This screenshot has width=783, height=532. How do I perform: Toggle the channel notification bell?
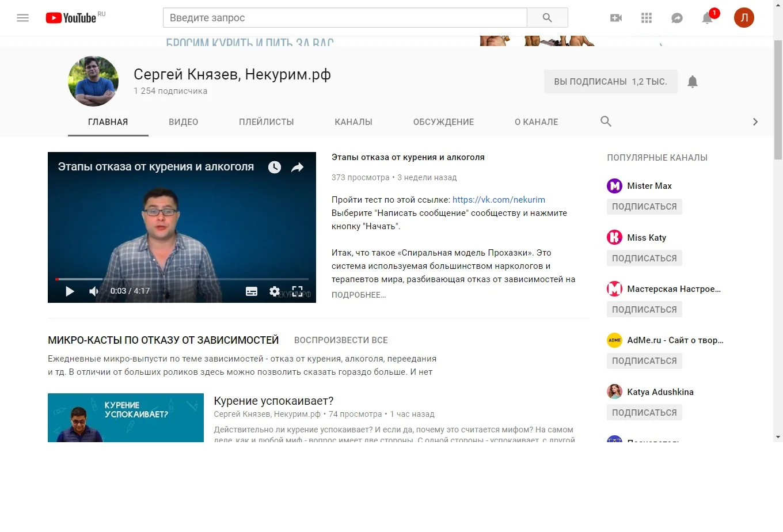pos(693,82)
